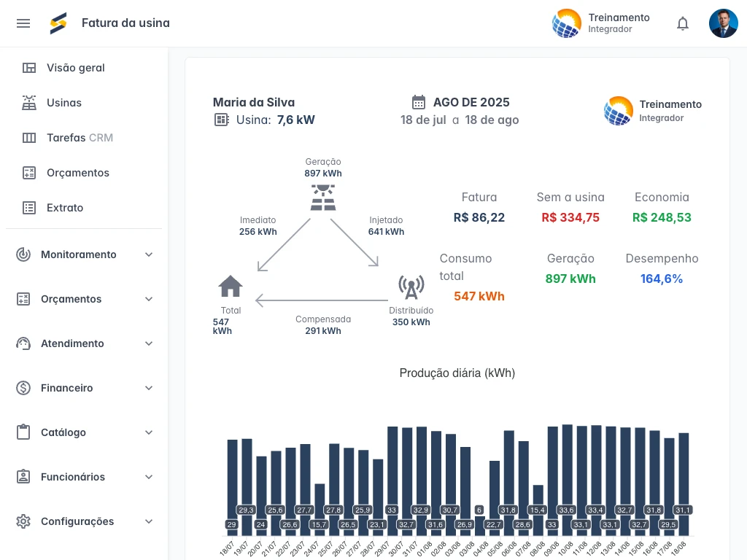Go to the Usinas menu item

(x=64, y=103)
